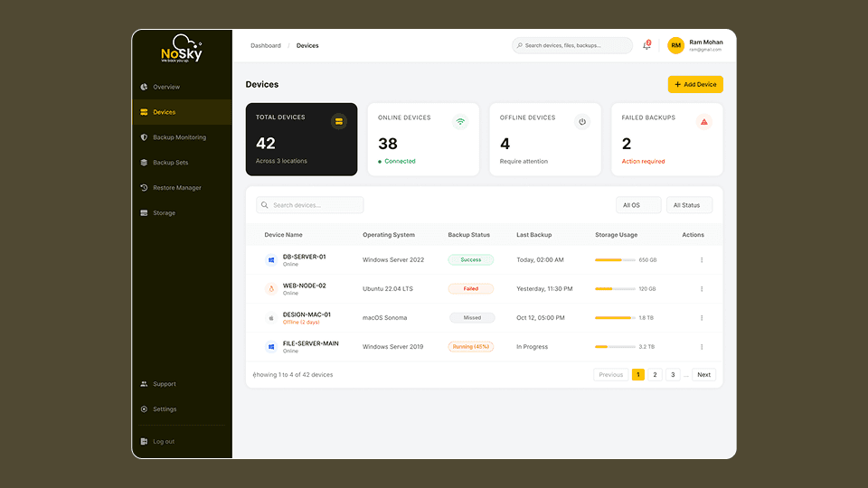The image size is (868, 488).
Task: Click DESIGN-MAC-01 1.8 TB storage bar
Action: click(615, 317)
